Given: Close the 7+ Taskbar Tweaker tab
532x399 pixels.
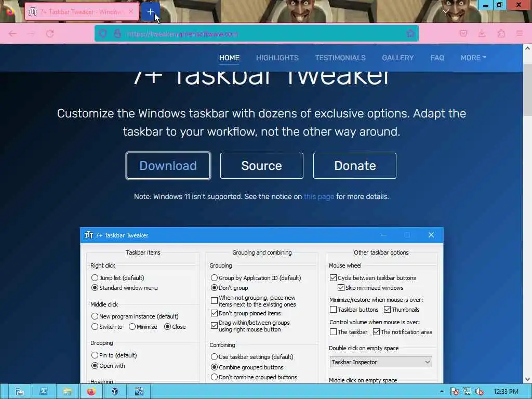Looking at the screenshot, I should (x=131, y=11).
